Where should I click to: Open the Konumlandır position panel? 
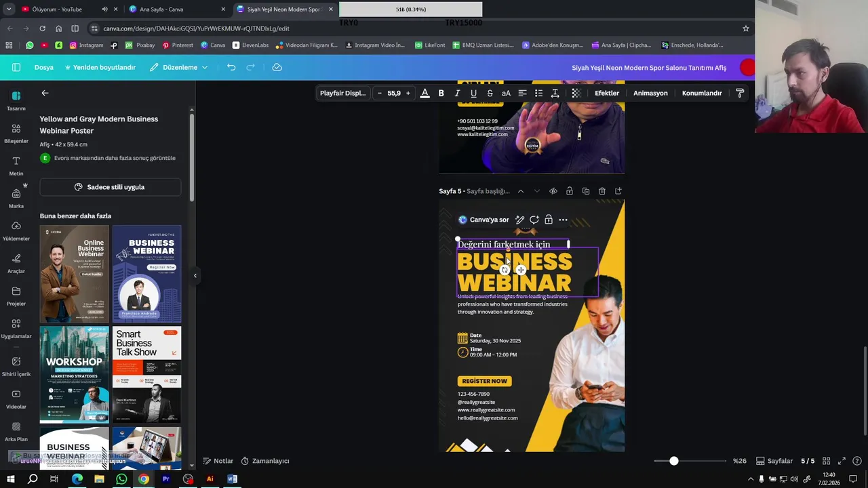pos(702,93)
